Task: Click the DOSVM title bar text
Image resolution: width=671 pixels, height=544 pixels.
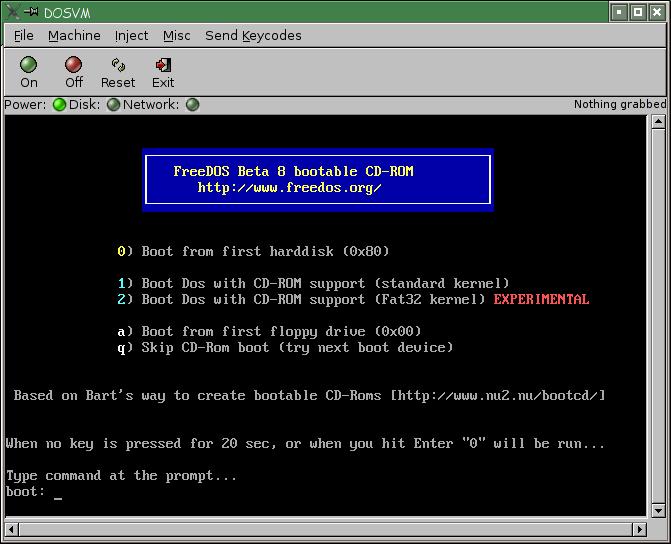Action: point(67,13)
